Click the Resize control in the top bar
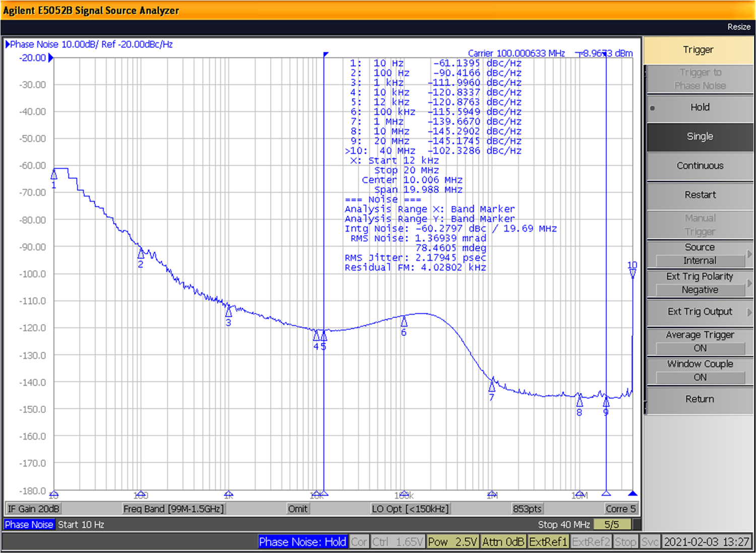This screenshot has height=553, width=756. coord(738,27)
